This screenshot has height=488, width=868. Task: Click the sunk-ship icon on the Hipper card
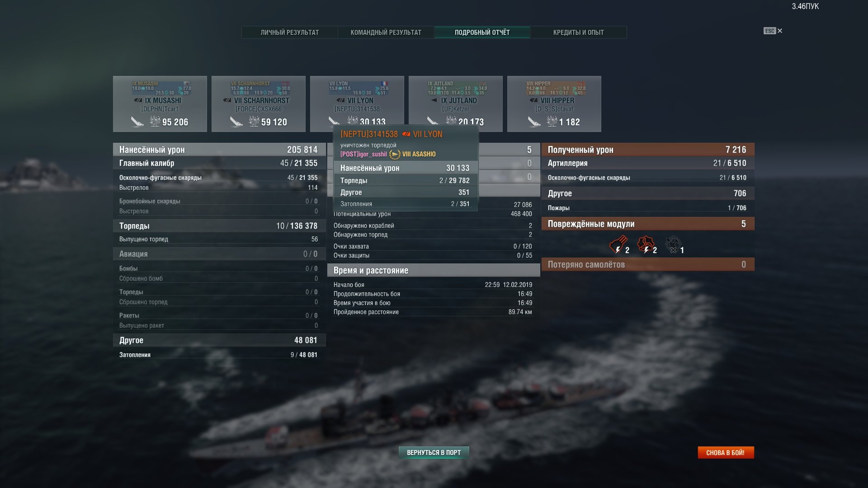(534, 122)
